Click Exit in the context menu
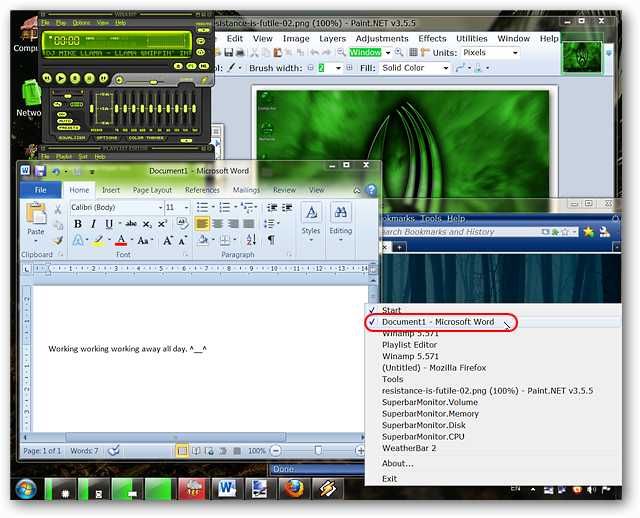640x518 pixels. (x=493, y=478)
